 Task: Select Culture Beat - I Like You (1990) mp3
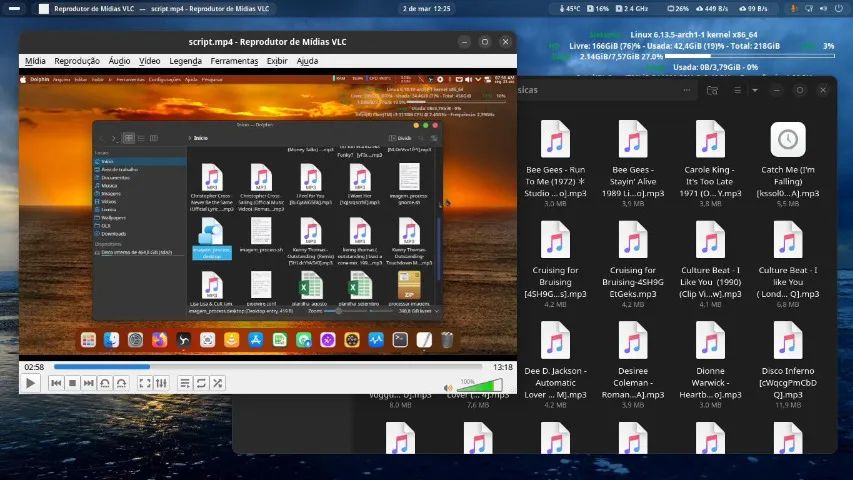click(x=710, y=263)
